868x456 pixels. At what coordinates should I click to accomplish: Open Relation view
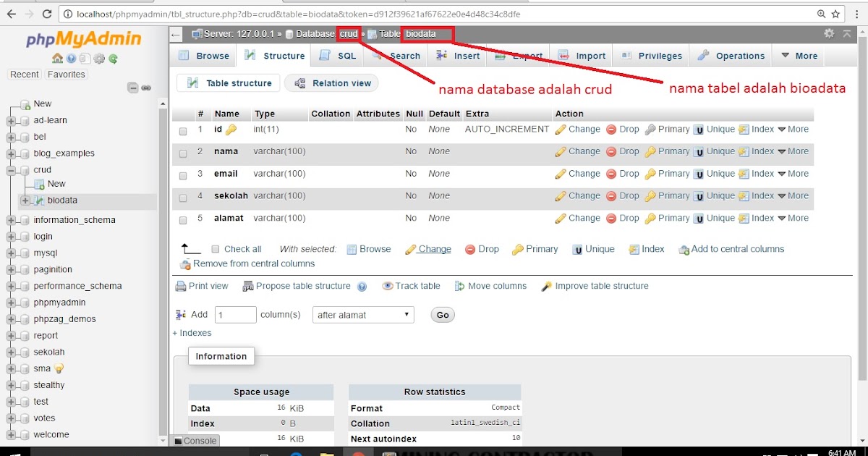click(331, 83)
